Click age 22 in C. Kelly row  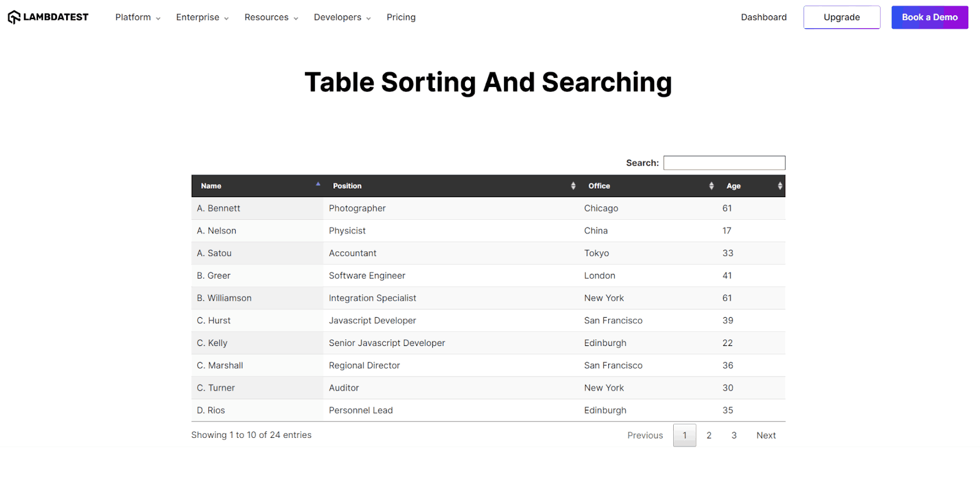pyautogui.click(x=751, y=343)
